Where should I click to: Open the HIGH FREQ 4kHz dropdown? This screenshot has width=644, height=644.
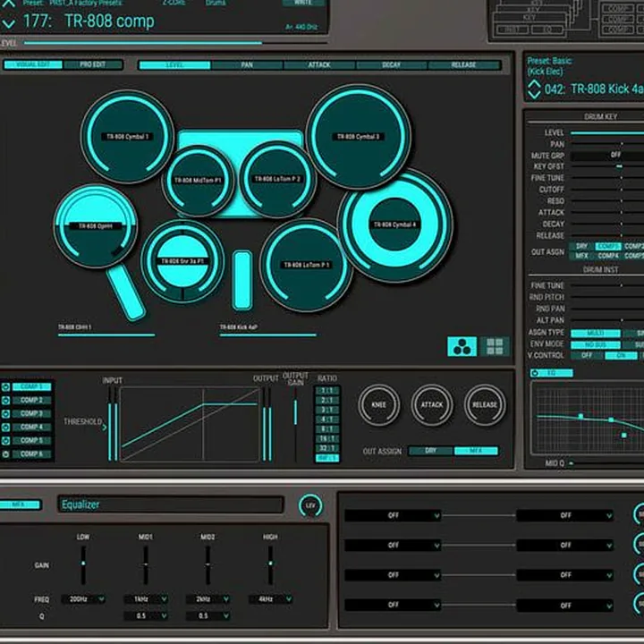click(270, 599)
